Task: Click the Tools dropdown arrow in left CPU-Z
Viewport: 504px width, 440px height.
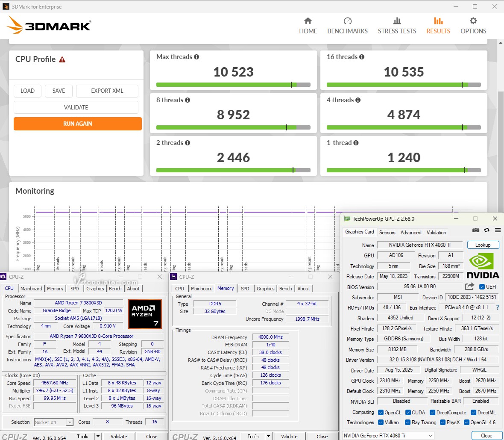Action: pos(98,437)
